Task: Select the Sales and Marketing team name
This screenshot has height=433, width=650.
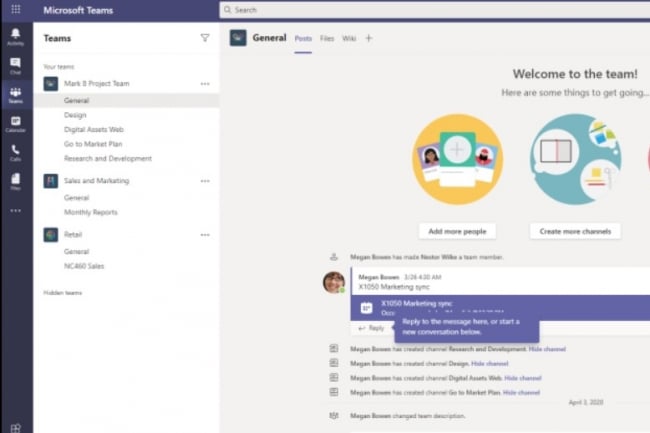Action: tap(97, 181)
